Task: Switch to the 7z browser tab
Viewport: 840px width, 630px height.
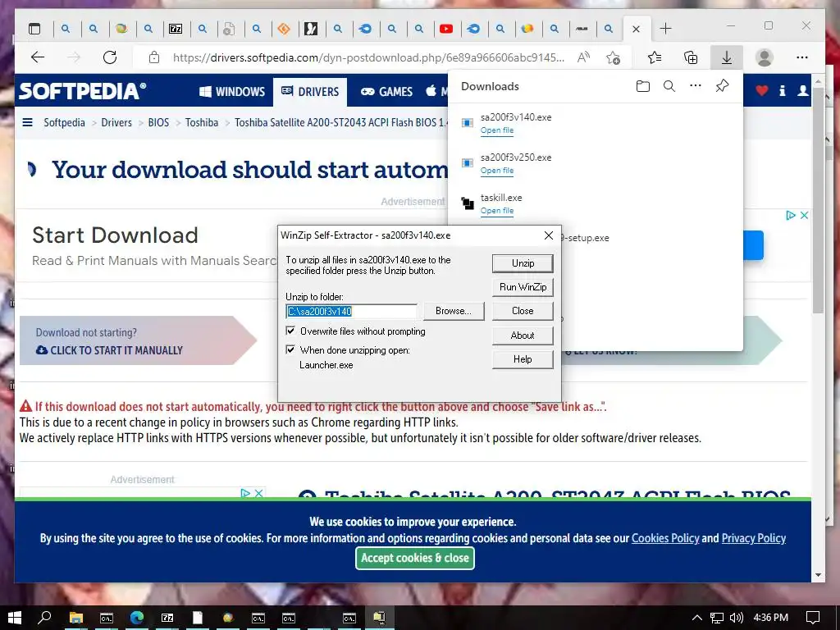Action: pyautogui.click(x=176, y=29)
